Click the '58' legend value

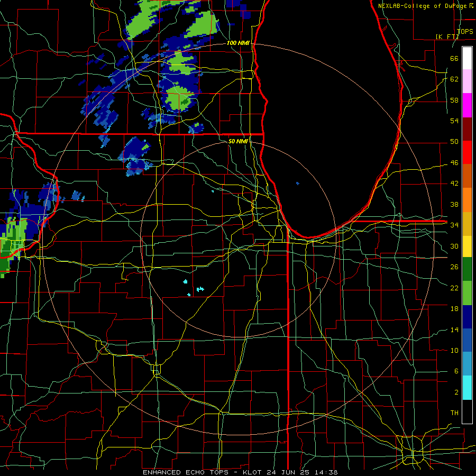[454, 100]
